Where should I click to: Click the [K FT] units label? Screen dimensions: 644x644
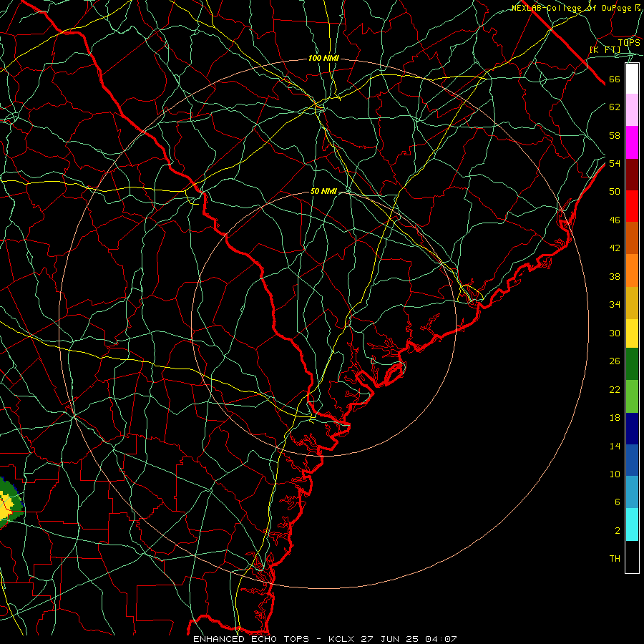(x=605, y=50)
